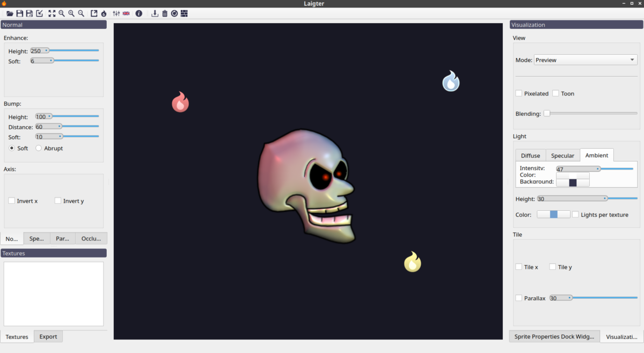Add a light with the toolbar flame icon
644x353 pixels.
click(104, 13)
